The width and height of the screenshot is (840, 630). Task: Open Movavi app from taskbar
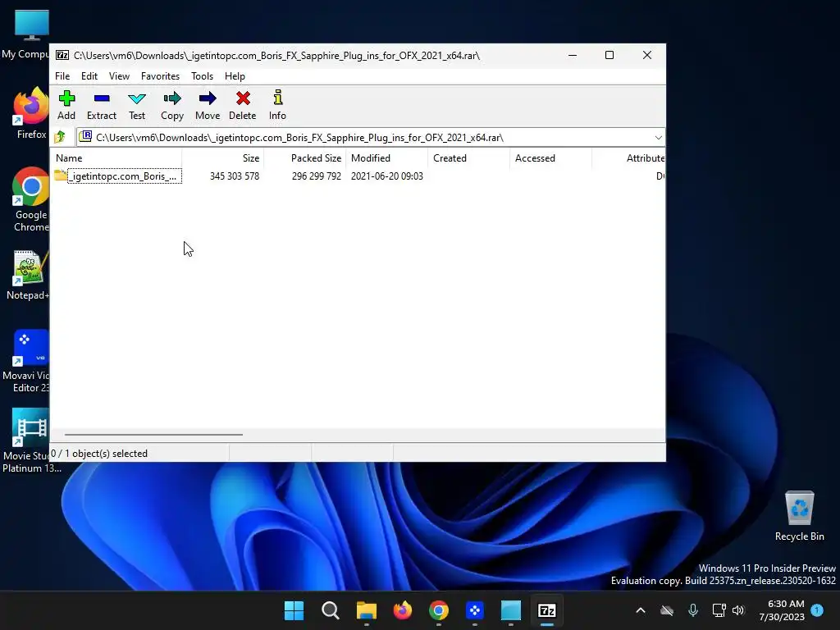click(x=475, y=610)
